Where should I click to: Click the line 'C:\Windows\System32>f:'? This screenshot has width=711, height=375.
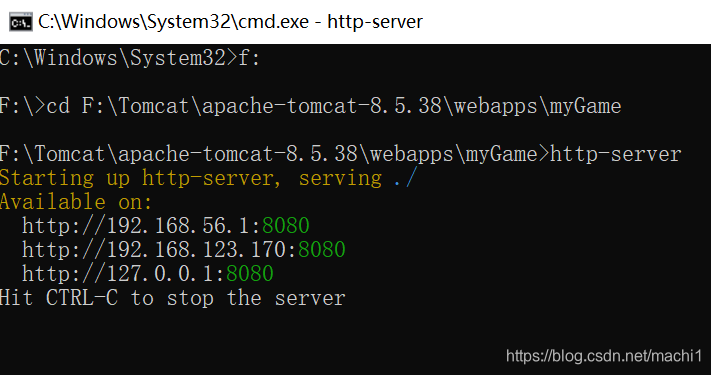pos(130,58)
